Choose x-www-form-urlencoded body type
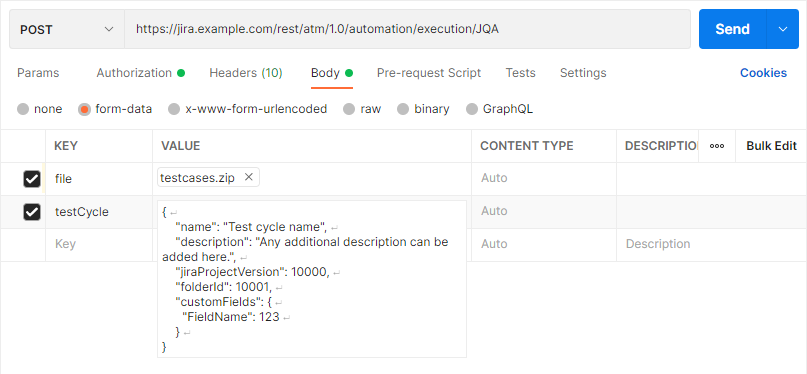Image resolution: width=807 pixels, height=374 pixels. pyautogui.click(x=174, y=109)
